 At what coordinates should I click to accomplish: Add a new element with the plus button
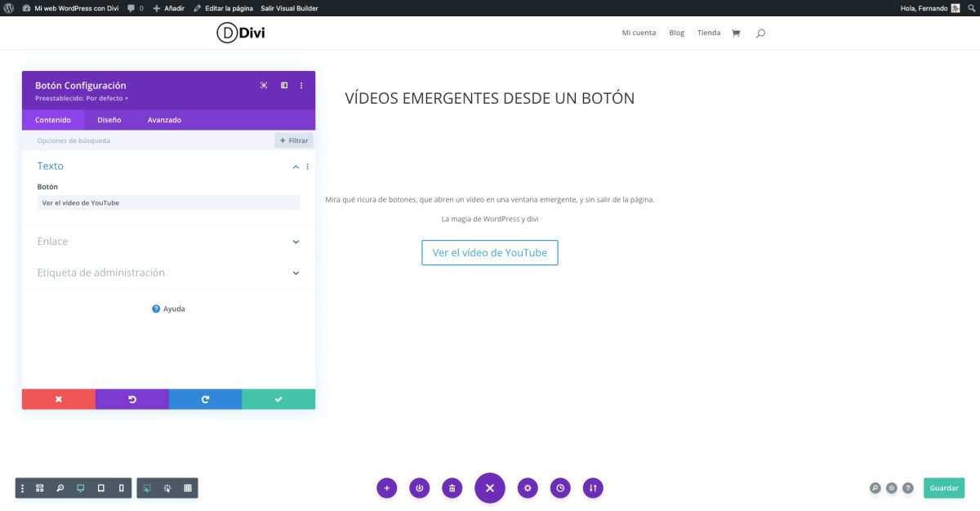click(x=386, y=487)
